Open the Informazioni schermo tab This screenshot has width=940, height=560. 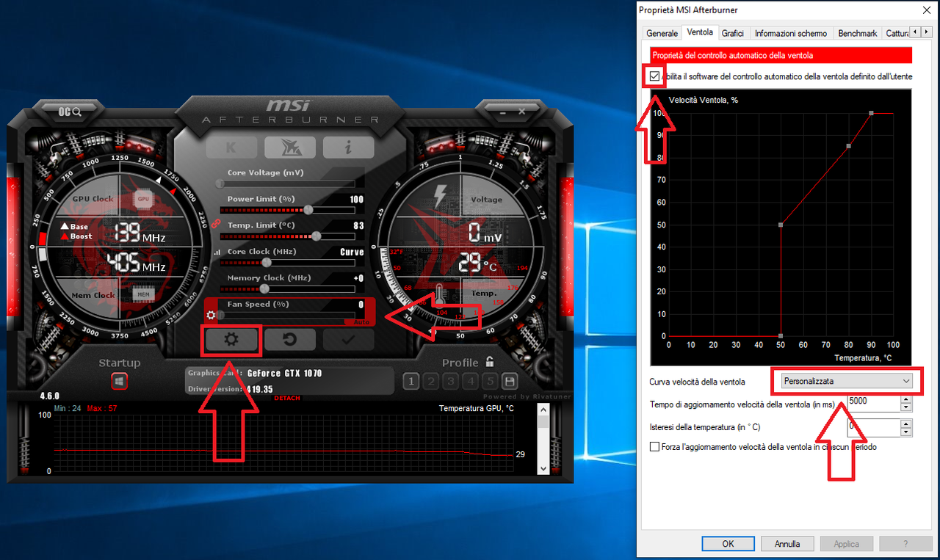click(x=791, y=33)
